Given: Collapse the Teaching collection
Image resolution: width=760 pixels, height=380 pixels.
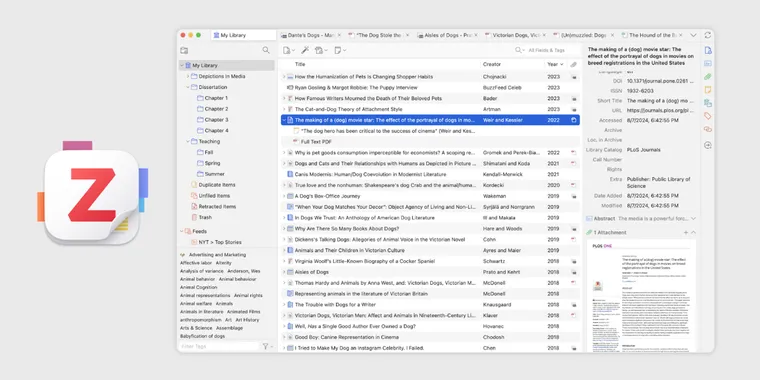Looking at the screenshot, I should [188, 142].
